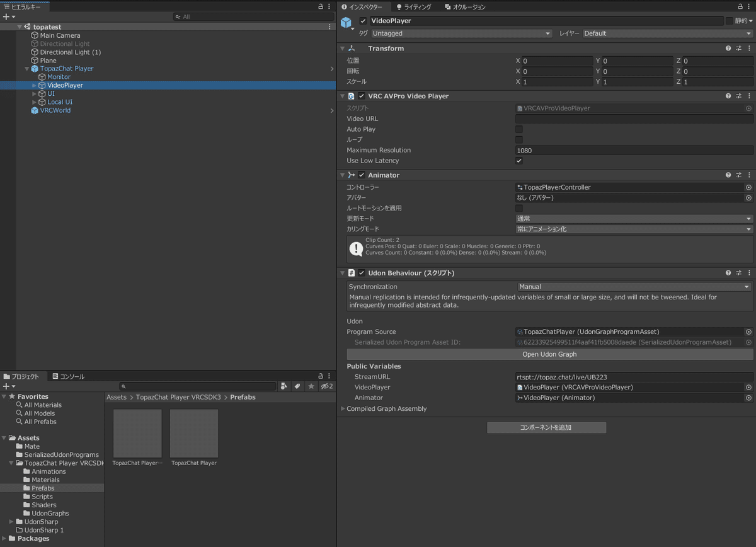This screenshot has width=756, height=547.
Task: Toggle hidden packages visibility icon
Action: (326, 386)
